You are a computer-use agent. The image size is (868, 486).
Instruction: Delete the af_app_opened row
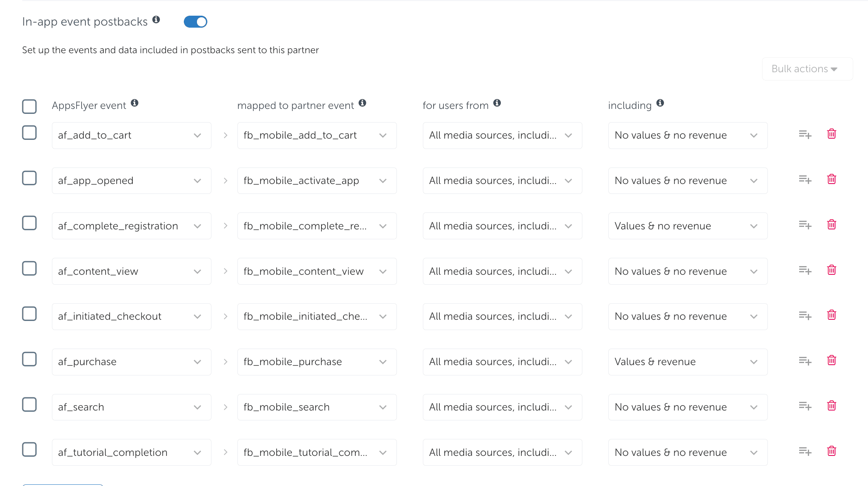tap(832, 179)
